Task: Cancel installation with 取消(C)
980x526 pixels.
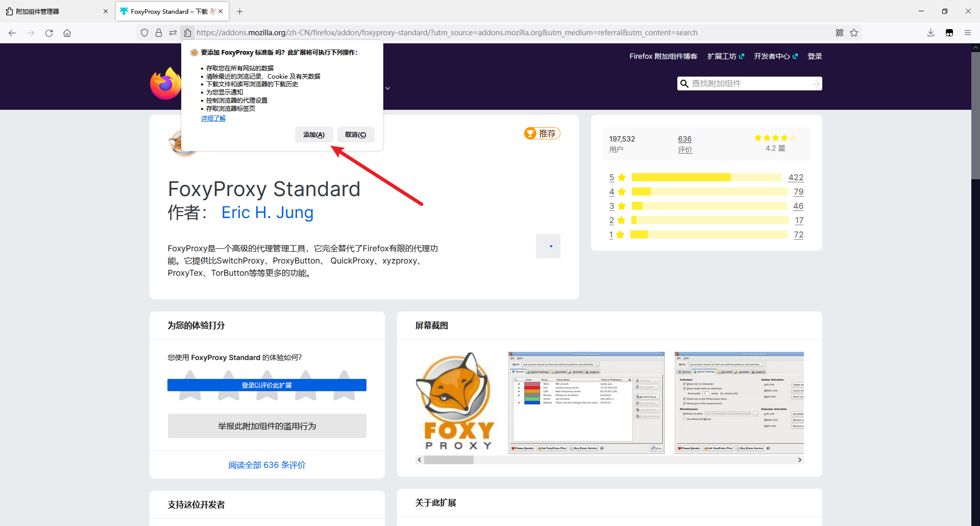Action: pos(356,135)
